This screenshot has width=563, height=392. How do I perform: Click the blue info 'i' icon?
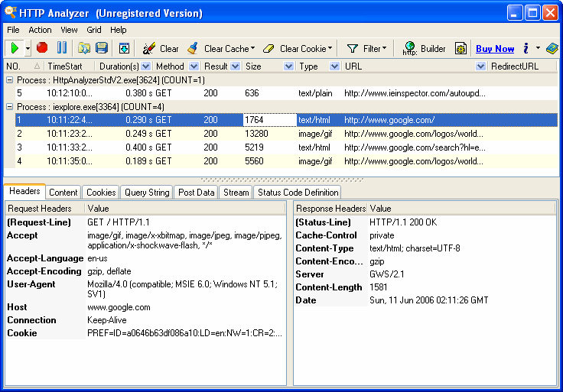526,48
